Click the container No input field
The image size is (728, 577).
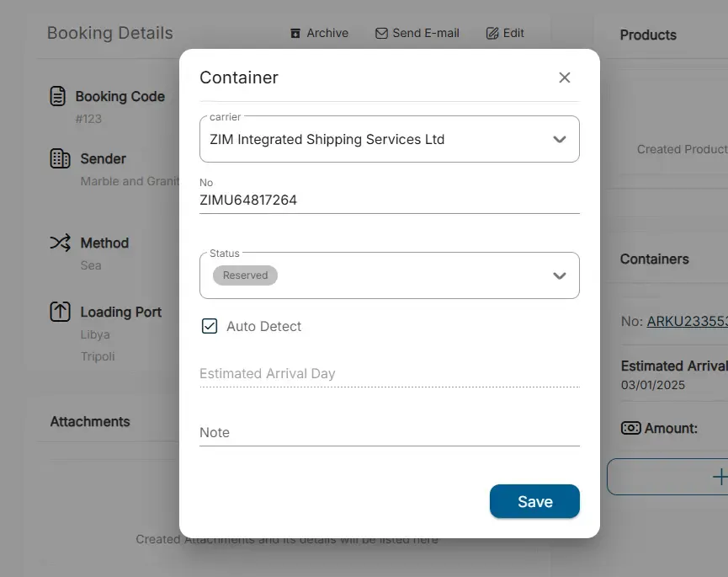(390, 200)
